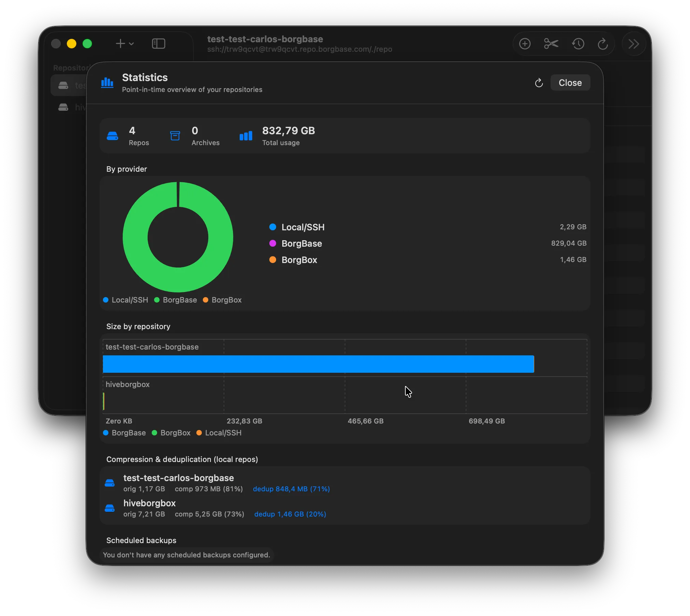The height and width of the screenshot is (616, 690).
Task: Open backup history via clock icon in toolbar
Action: click(577, 43)
